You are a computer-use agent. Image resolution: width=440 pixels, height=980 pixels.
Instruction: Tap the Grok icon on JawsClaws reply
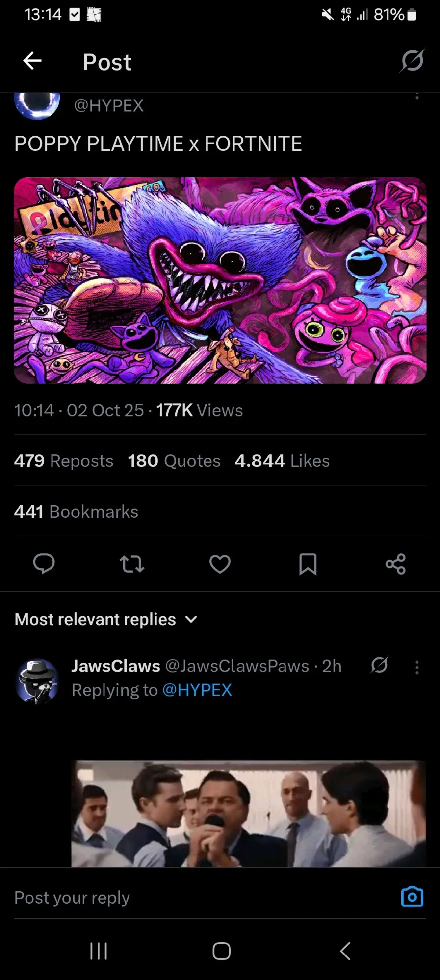coord(379,665)
